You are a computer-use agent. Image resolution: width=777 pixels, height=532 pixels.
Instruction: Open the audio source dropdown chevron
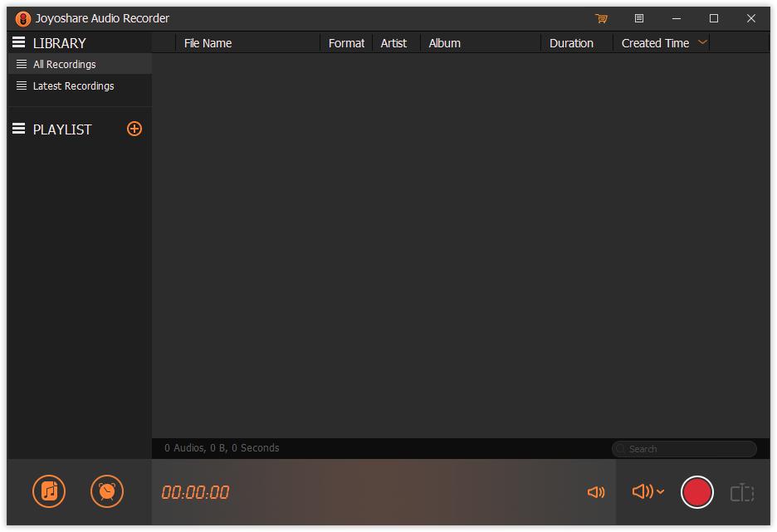661,492
